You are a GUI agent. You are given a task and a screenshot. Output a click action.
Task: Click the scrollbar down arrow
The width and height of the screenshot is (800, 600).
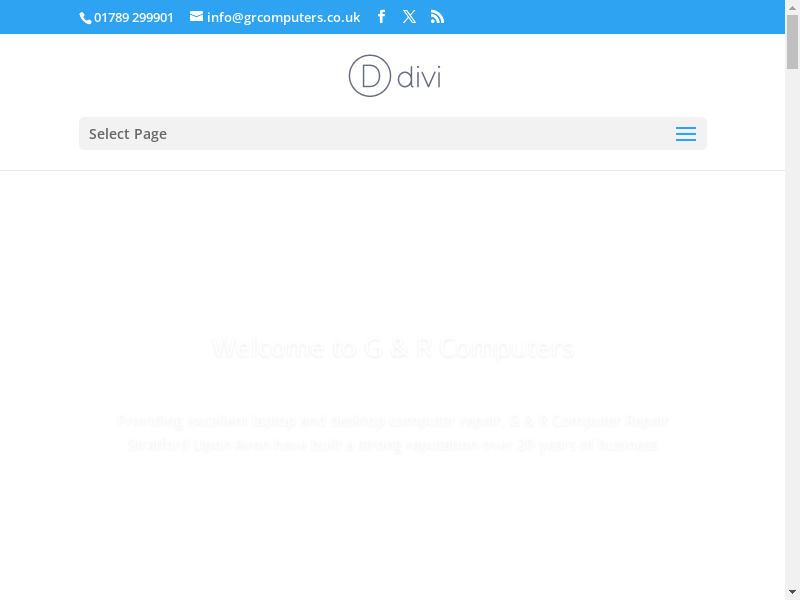792,592
